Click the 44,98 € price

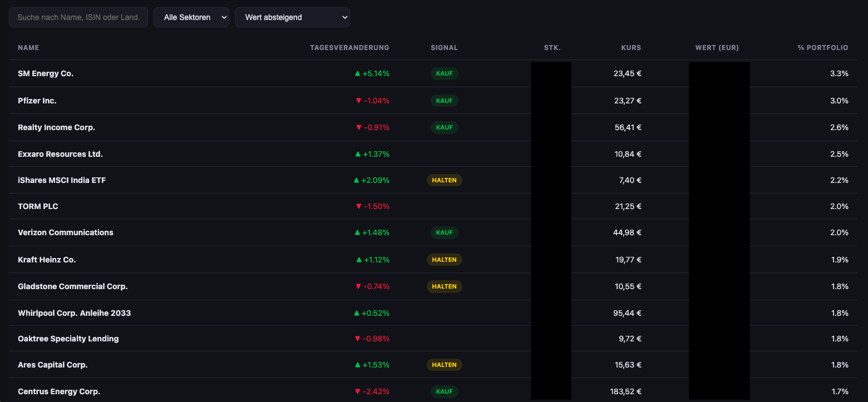tap(628, 232)
